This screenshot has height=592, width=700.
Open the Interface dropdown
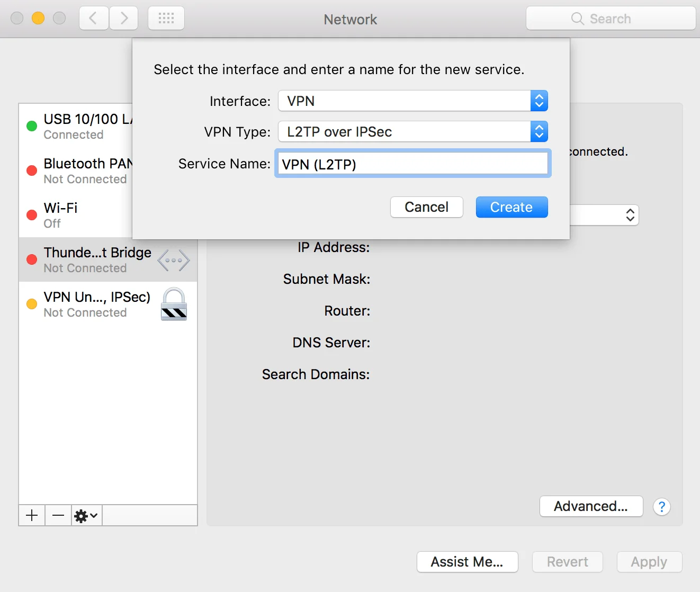412,101
